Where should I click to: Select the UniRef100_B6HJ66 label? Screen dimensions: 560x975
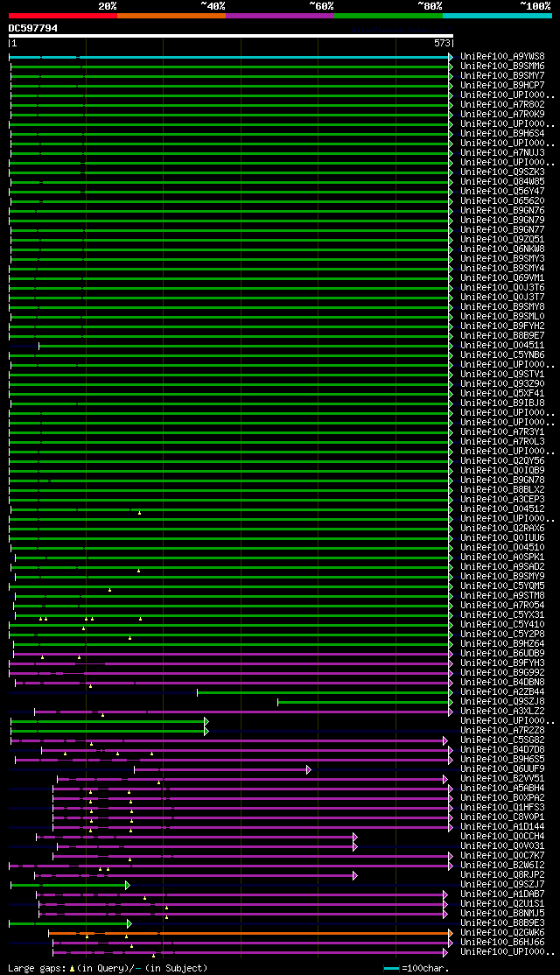[502, 943]
